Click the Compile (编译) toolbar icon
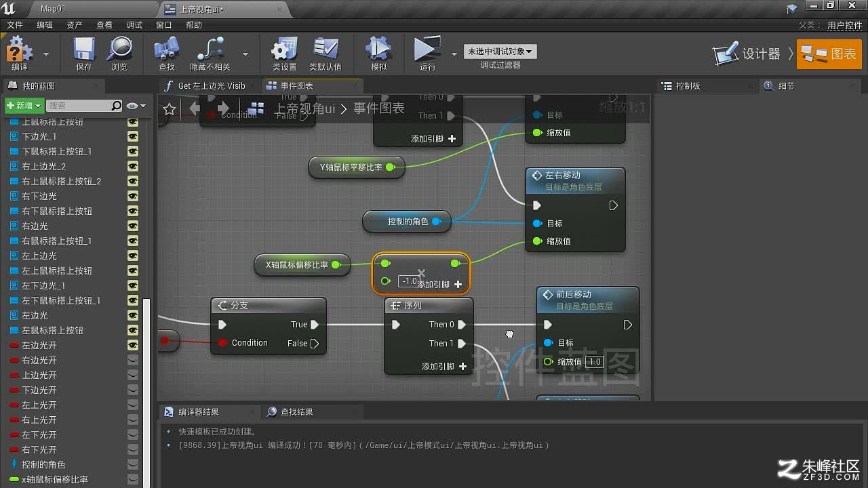The image size is (868, 488). (x=20, y=49)
